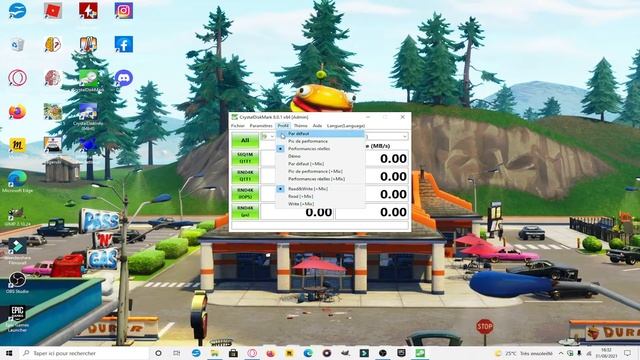Select the CrystalDiskInfo desktop shortcut
Image resolution: width=640 pixels, height=360 pixels.
[88, 116]
